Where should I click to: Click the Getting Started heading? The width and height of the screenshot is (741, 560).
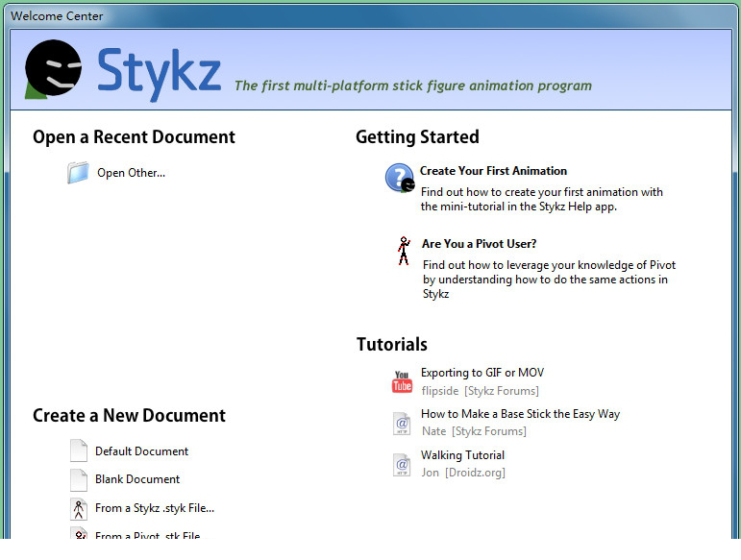417,137
